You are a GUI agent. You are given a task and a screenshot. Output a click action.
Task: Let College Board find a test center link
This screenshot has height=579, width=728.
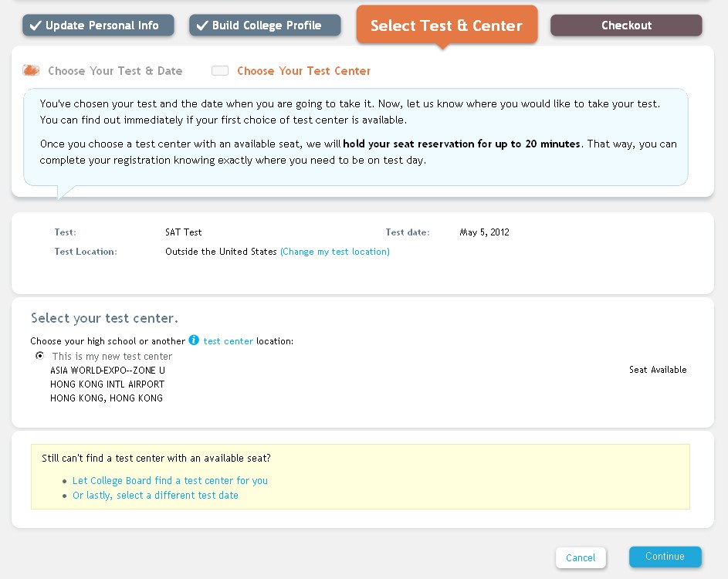tap(170, 480)
